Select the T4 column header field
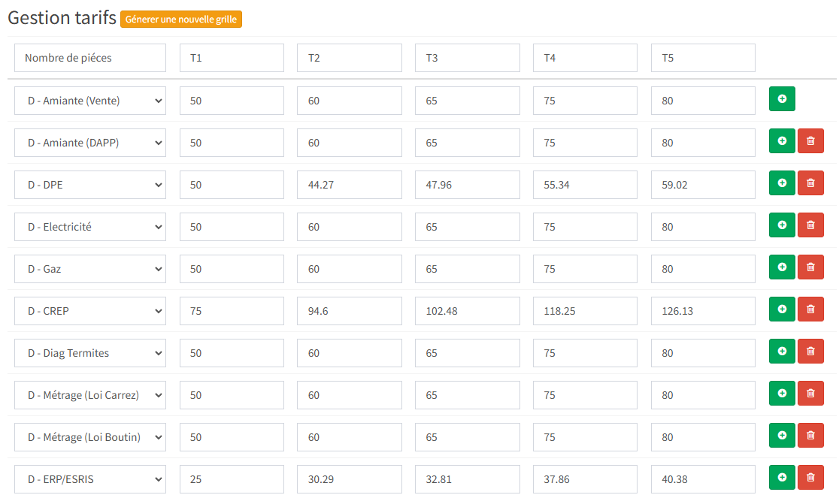 [586, 58]
